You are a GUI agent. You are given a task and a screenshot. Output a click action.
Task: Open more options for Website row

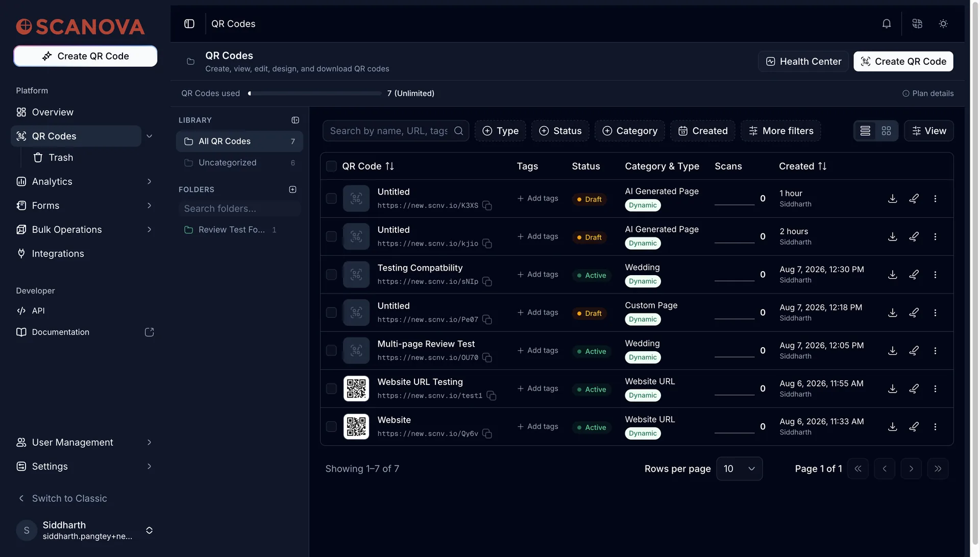pos(935,427)
